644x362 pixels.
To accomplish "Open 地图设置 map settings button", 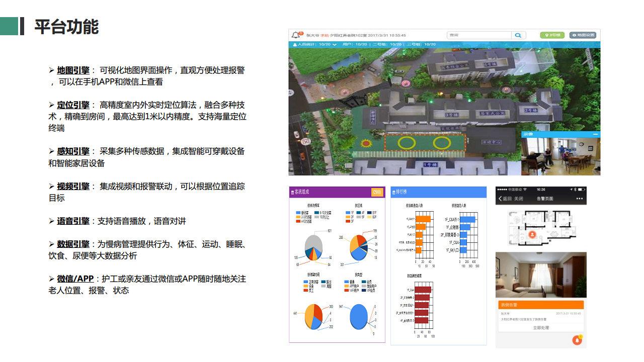I will point(583,35).
